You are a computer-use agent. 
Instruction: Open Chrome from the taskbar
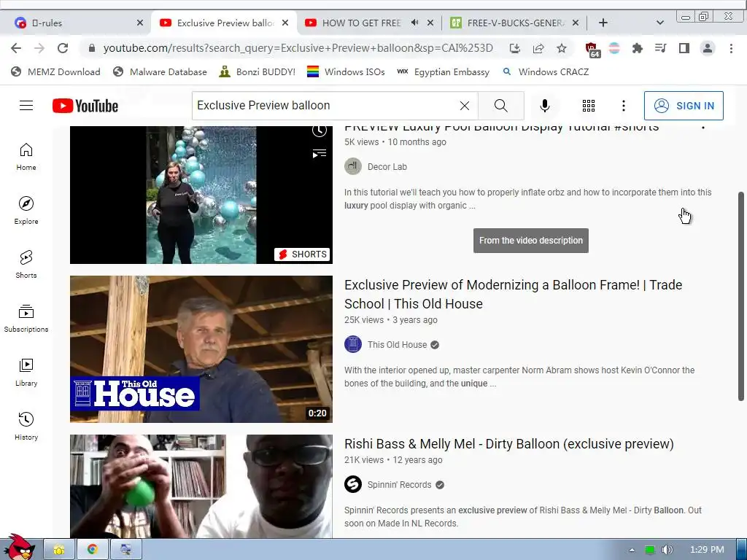(93, 549)
